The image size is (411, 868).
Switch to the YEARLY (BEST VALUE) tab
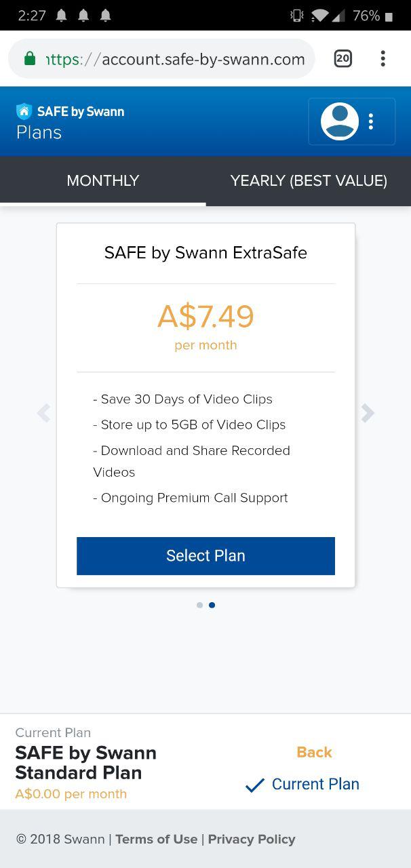click(309, 180)
